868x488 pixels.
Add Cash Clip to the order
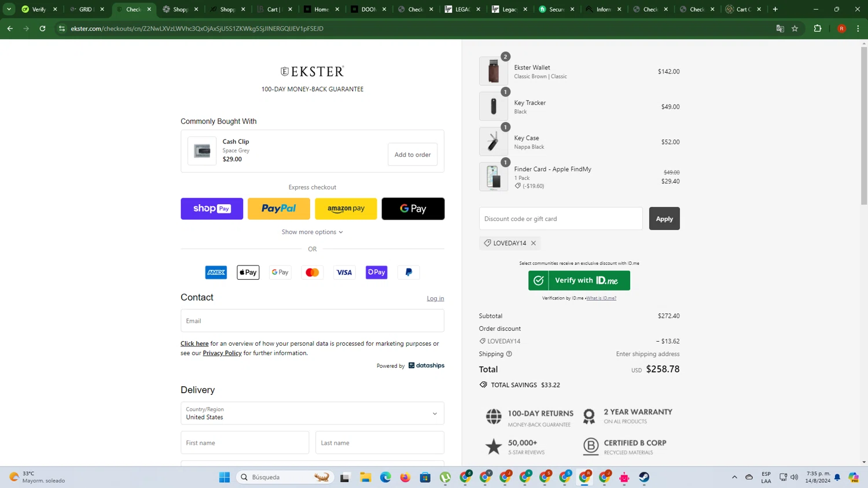click(x=413, y=154)
